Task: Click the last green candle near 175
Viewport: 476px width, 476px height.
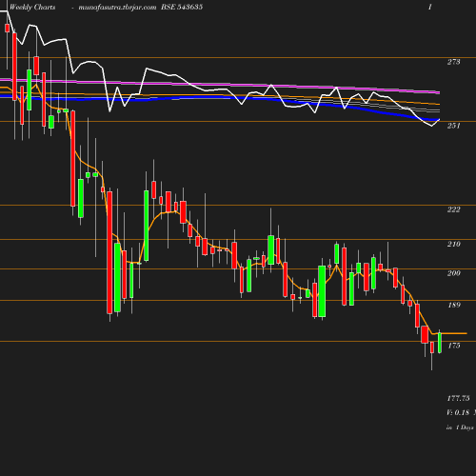Action: click(x=440, y=343)
